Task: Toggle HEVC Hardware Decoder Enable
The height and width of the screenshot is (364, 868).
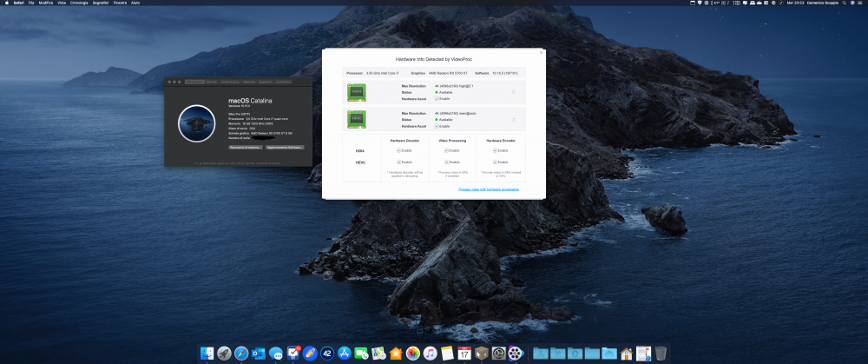Action: (398, 162)
